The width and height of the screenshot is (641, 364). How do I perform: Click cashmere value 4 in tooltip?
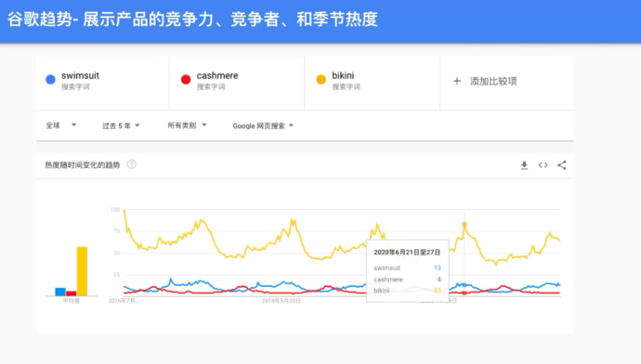[x=439, y=279]
